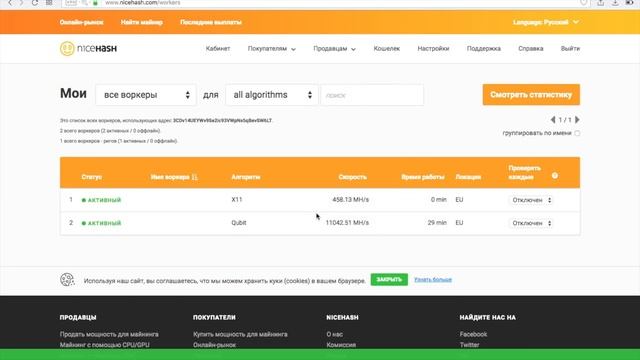
Task: Click Продать мощность для майнинга footer link
Action: coord(109,334)
